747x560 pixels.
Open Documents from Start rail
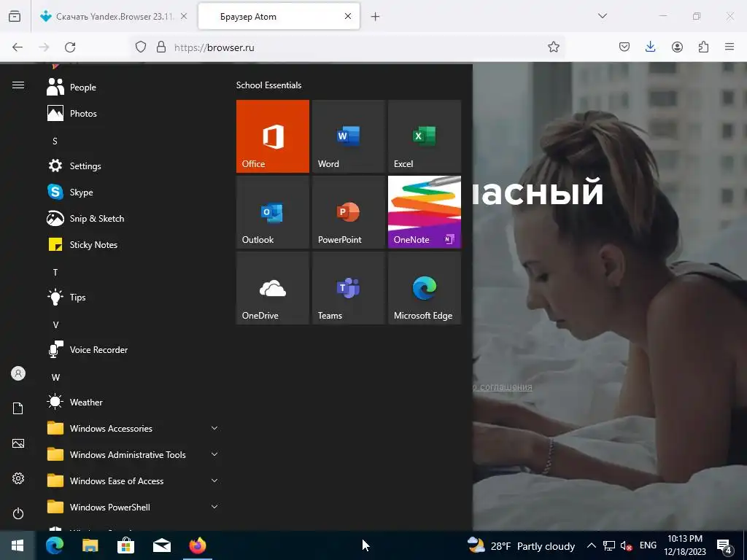18,408
